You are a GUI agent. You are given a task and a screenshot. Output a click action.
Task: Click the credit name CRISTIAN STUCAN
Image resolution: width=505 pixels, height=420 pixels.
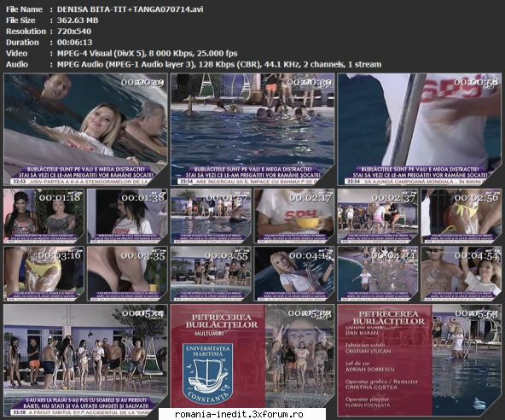369,352
